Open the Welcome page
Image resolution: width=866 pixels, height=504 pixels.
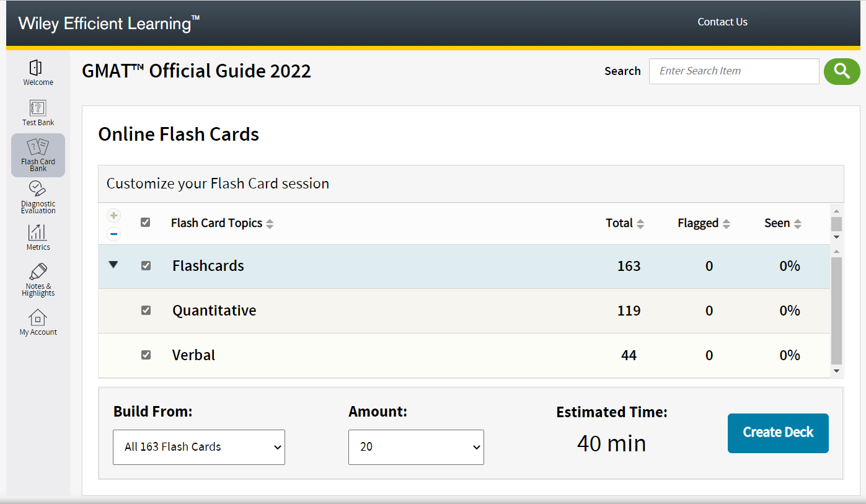pyautogui.click(x=37, y=71)
